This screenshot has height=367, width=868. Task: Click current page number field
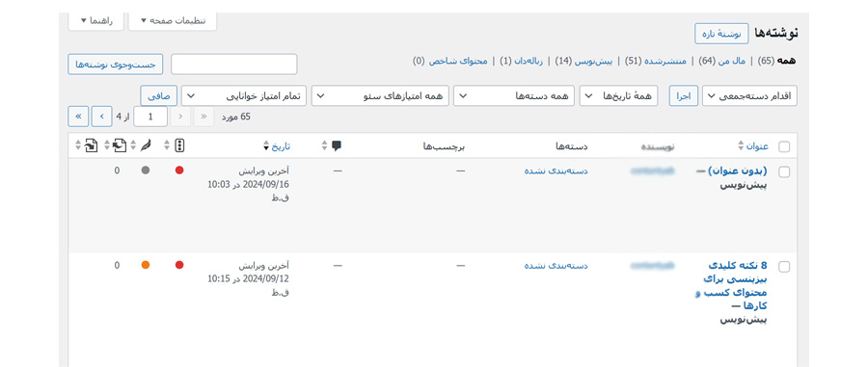click(150, 117)
